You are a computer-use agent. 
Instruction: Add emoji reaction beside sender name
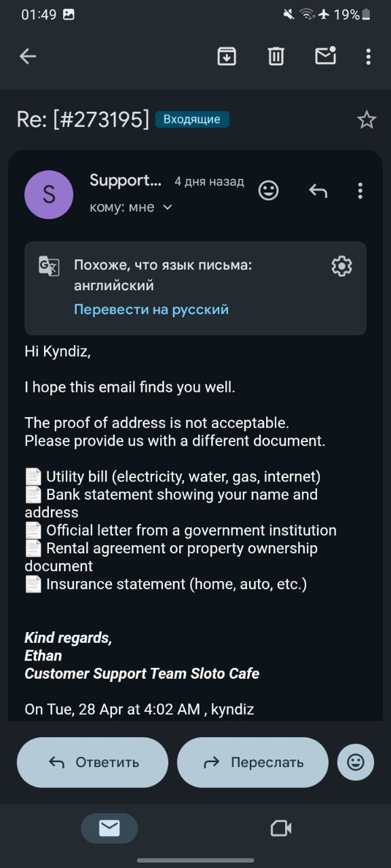pos(269,191)
